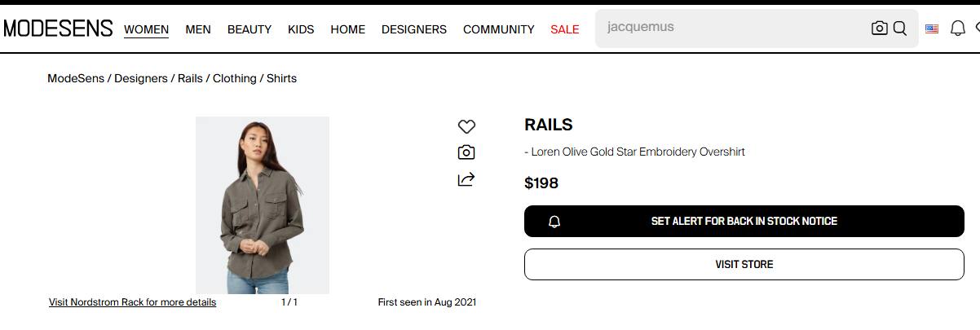This screenshot has height=330, width=980.
Task: Open the Beauty menu
Action: [x=249, y=29]
